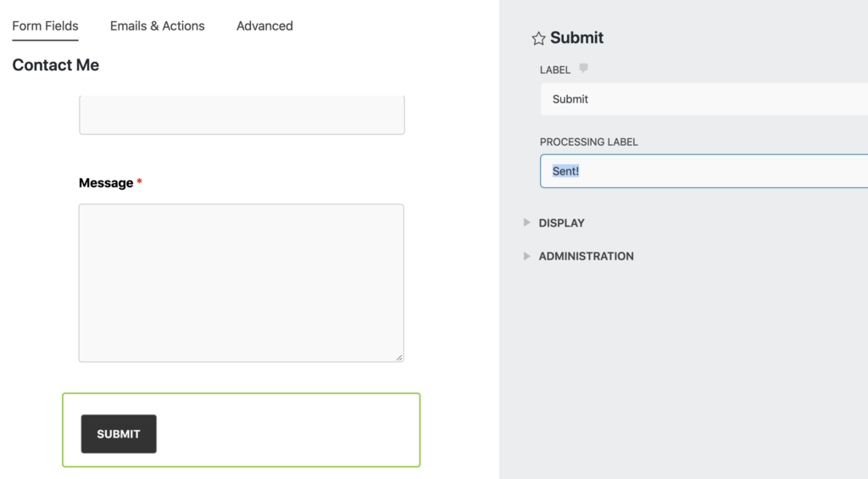Click inside the Message text area
Screen dimensions: 868x479
pos(242,283)
